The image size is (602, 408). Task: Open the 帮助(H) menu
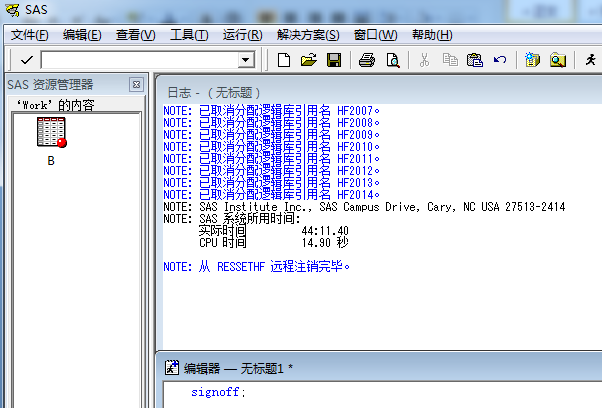[431, 35]
